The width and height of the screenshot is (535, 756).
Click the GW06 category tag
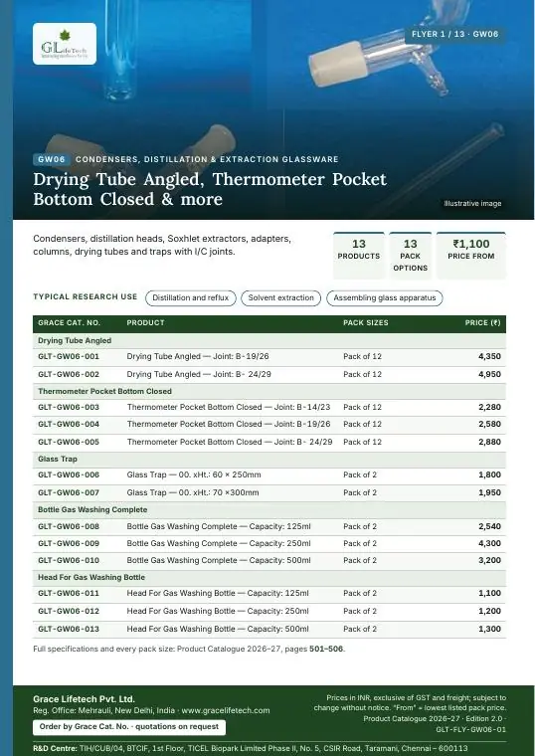52,159
